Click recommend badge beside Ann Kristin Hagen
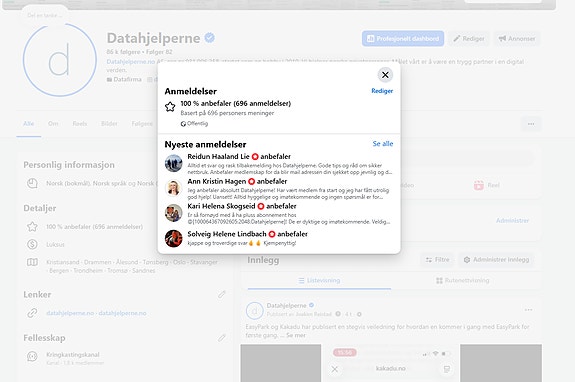The height and width of the screenshot is (382, 575). click(x=251, y=182)
